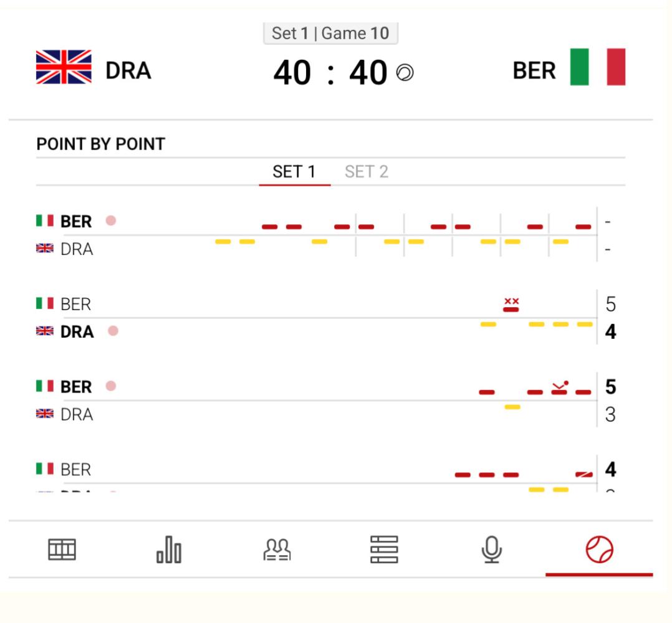Click the serving ball indicator next to score

(405, 72)
